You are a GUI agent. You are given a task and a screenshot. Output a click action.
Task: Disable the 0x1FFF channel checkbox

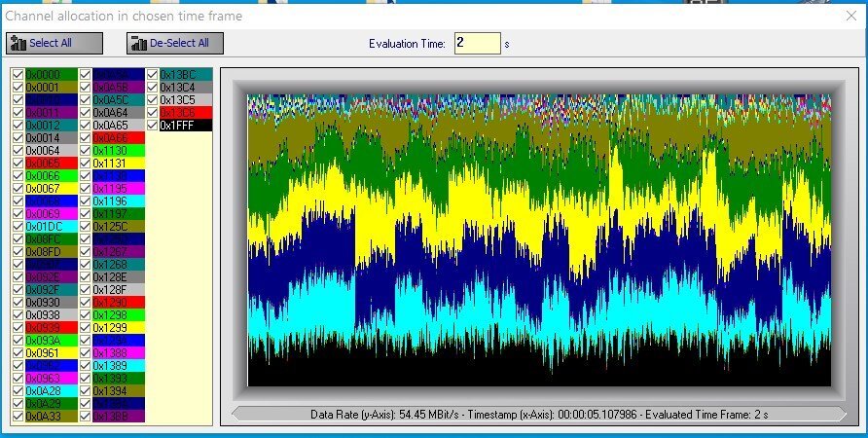[x=153, y=125]
